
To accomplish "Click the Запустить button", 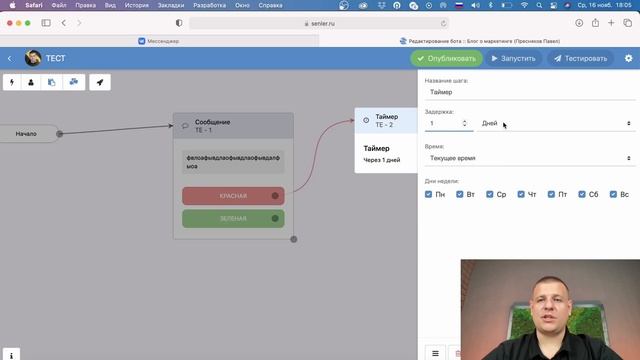I will (x=513, y=58).
